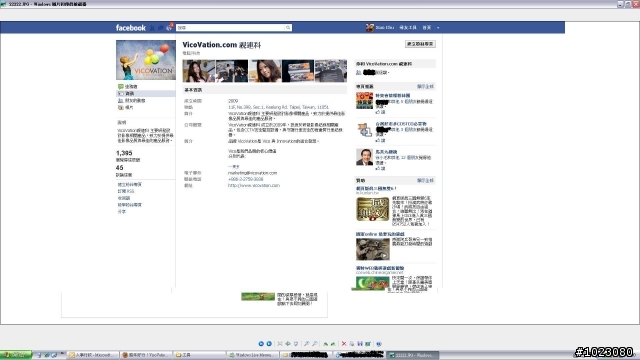Expand the Facebook account dropdown arrow
The width and height of the screenshot is (640, 360).
tap(438, 28)
